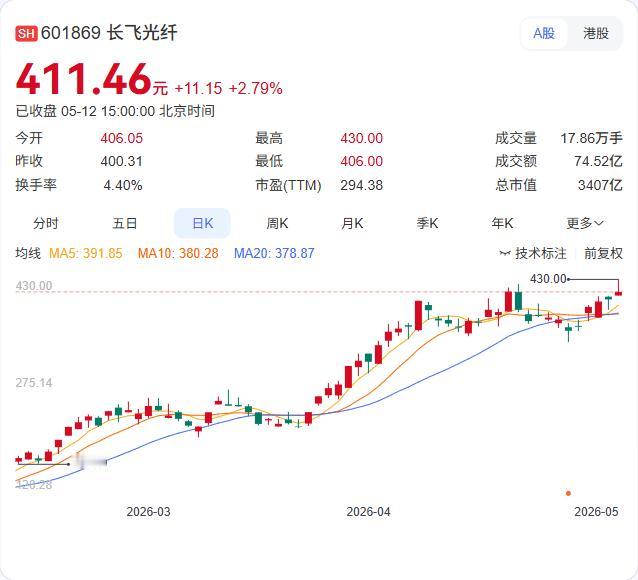
Task: Click the 2026-04 date axis label
Action: (368, 512)
